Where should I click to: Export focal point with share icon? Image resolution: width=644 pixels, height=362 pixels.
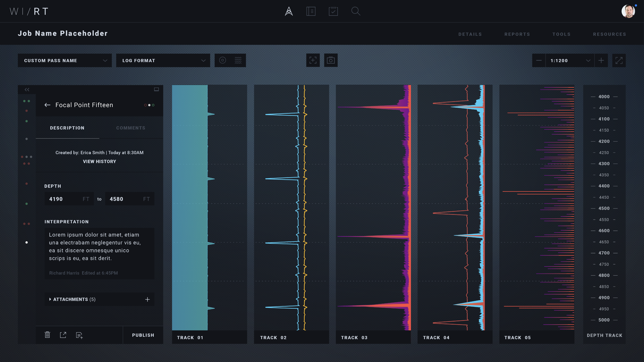pyautogui.click(x=63, y=335)
